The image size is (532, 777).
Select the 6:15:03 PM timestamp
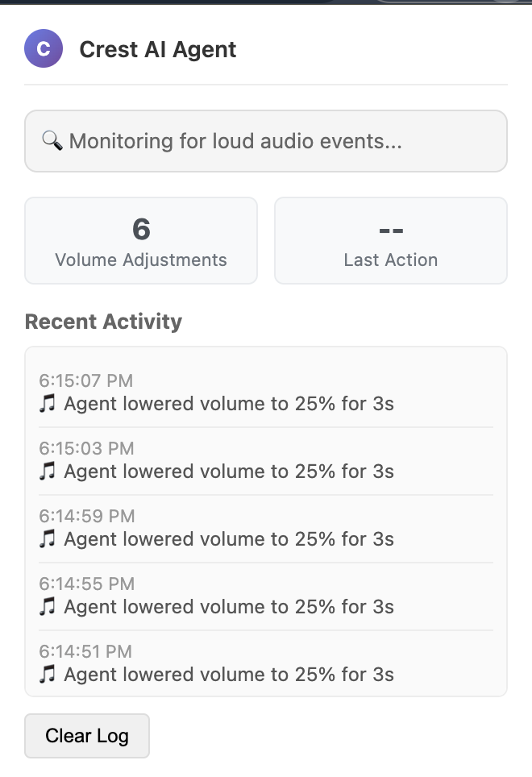[x=86, y=448]
